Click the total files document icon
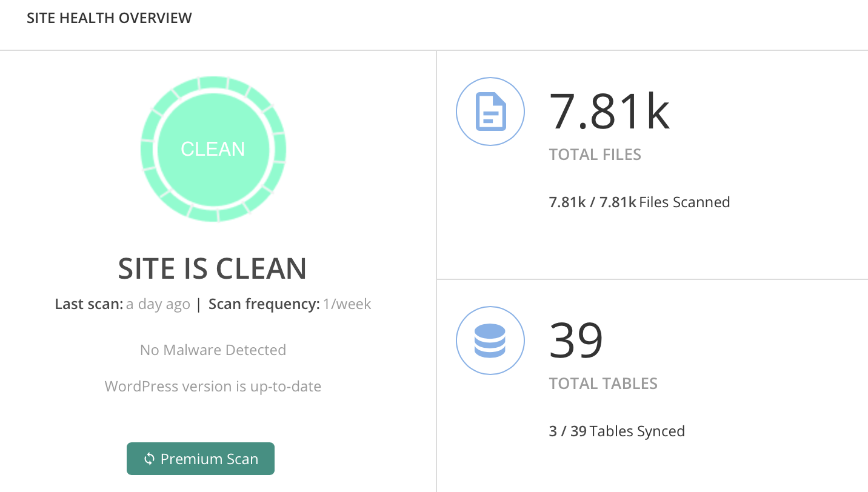Image resolution: width=868 pixels, height=492 pixels. (490, 111)
